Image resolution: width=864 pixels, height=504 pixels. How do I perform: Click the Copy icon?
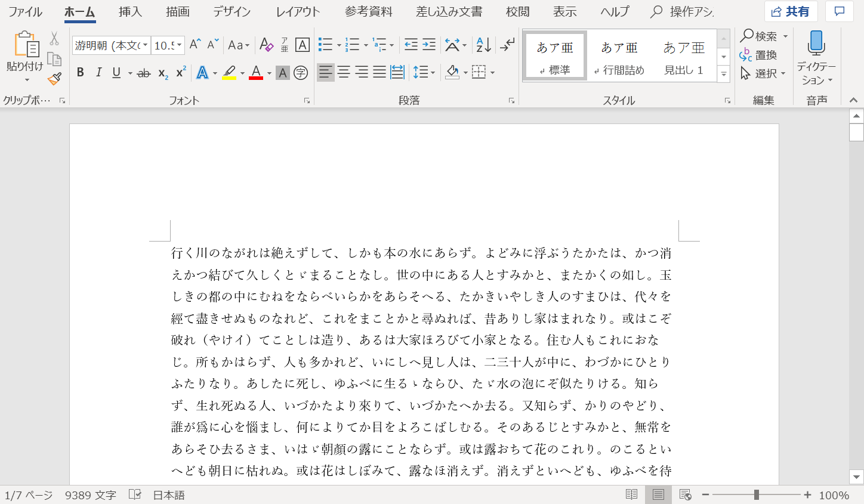click(x=54, y=58)
